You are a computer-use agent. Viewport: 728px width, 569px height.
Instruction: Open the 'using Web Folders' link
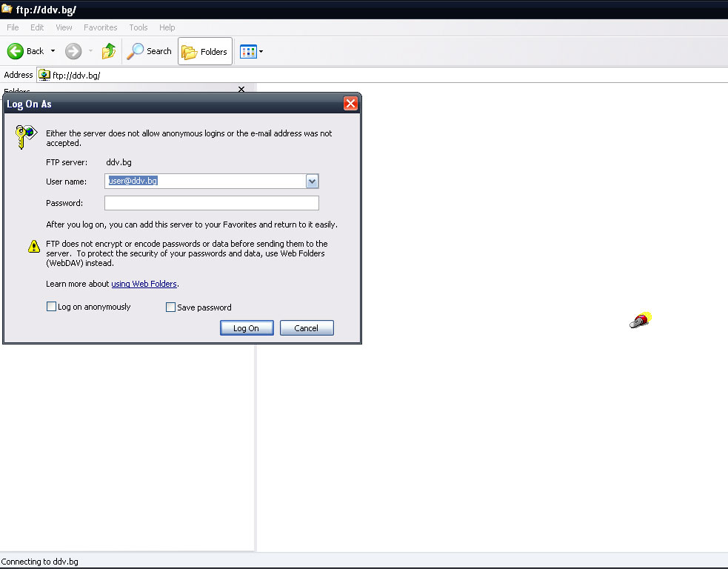tap(144, 284)
